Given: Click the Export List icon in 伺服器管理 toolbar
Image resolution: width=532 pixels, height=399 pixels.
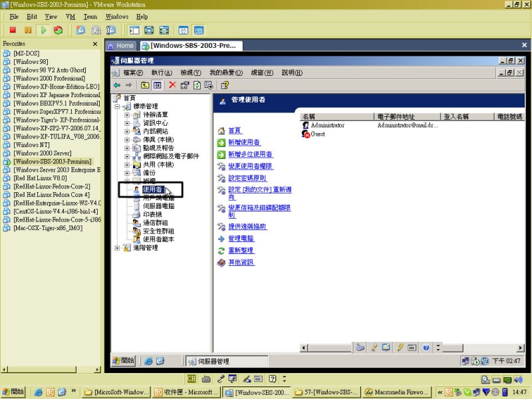Looking at the screenshot, I should pyautogui.click(x=209, y=85).
